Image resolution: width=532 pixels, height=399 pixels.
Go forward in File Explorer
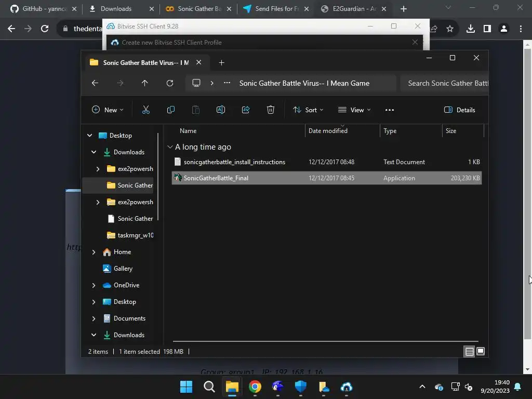pos(120,83)
